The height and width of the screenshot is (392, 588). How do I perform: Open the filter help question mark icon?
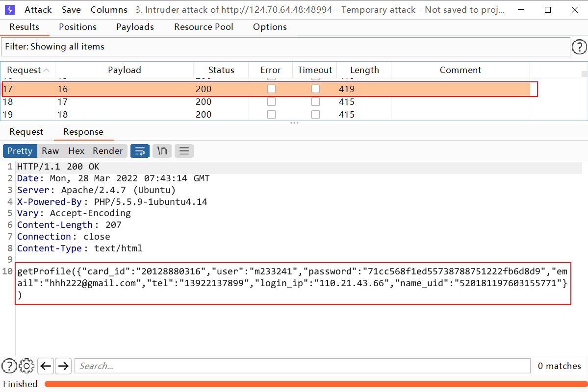pyautogui.click(x=579, y=47)
